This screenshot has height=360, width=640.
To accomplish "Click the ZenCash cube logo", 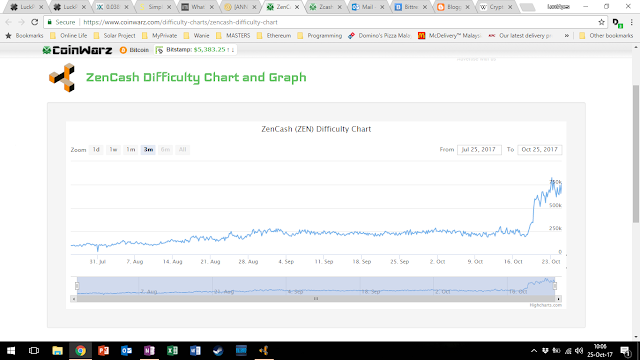I will 62,78.
